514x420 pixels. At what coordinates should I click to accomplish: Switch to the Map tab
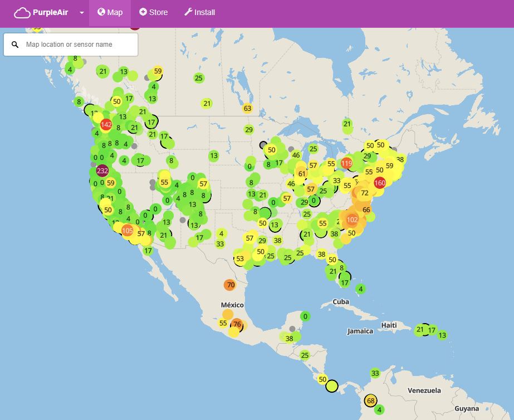tap(110, 12)
